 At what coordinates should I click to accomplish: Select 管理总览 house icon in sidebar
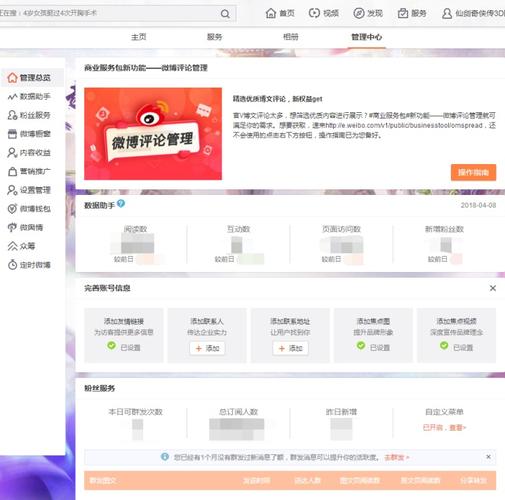point(12,78)
